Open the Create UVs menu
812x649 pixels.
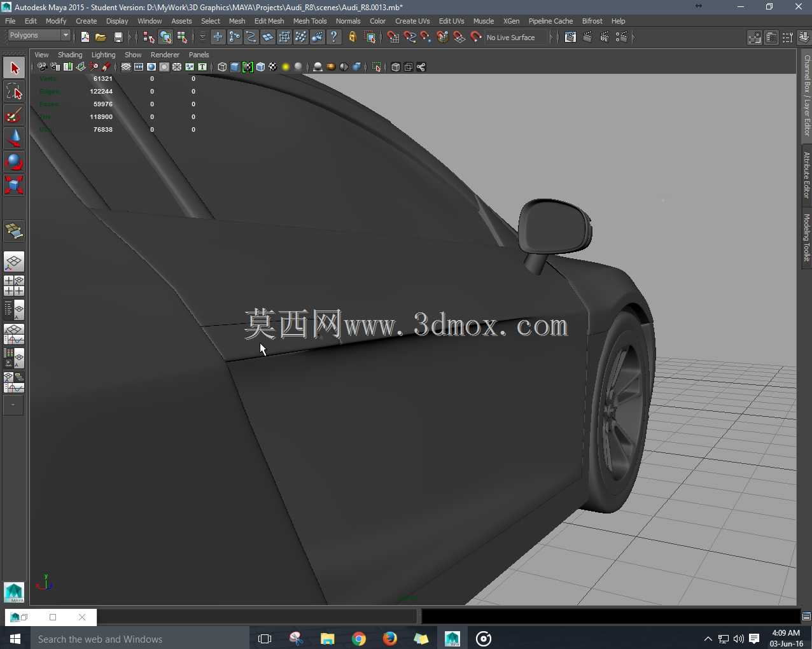[412, 21]
